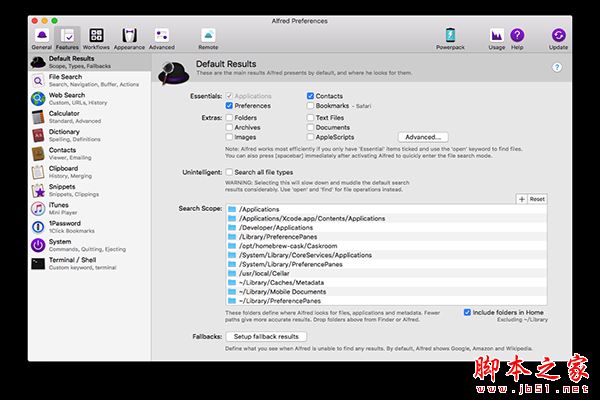The width and height of the screenshot is (600, 400).
Task: Select the ~/Library/Mobile Documents row
Action: coord(386,292)
